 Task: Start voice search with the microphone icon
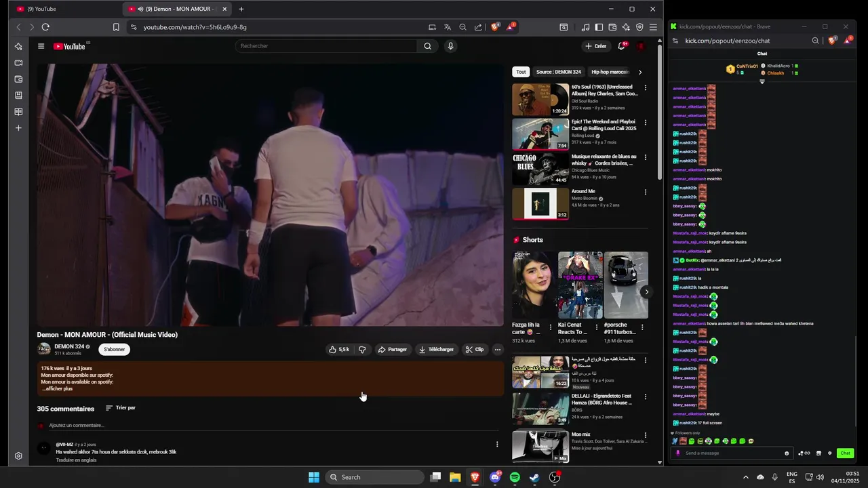point(450,46)
